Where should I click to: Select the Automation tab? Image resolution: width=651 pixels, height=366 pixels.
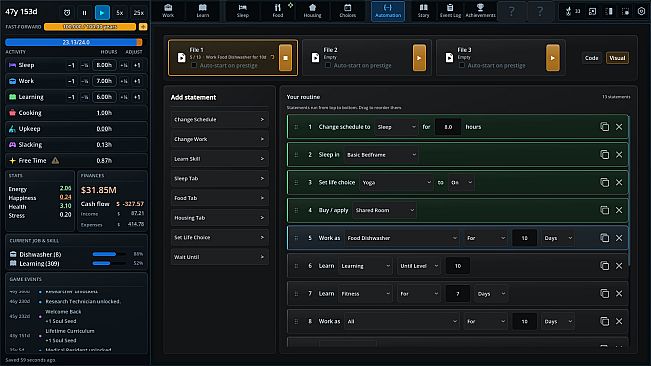click(388, 11)
